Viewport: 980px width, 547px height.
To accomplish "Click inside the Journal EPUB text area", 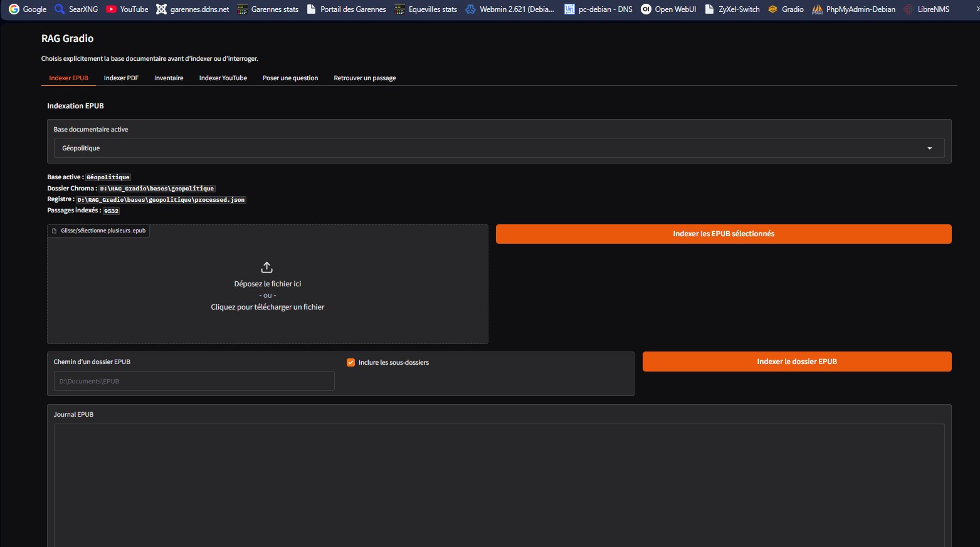I will click(x=499, y=485).
